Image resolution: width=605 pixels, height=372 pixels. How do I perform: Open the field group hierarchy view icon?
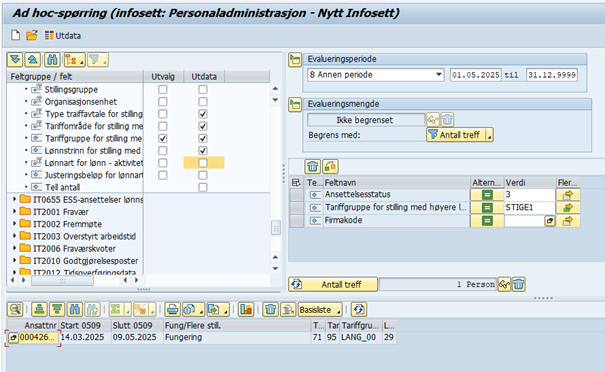click(74, 60)
